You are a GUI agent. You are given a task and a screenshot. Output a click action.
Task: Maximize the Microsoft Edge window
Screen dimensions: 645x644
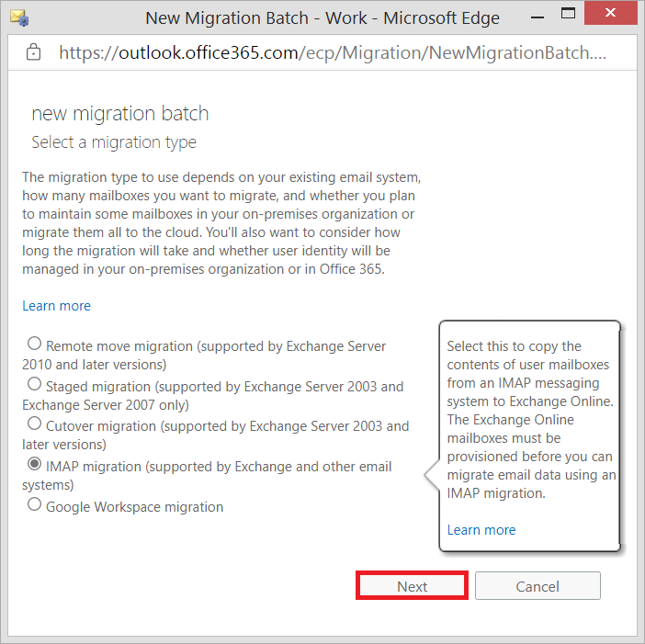click(568, 14)
